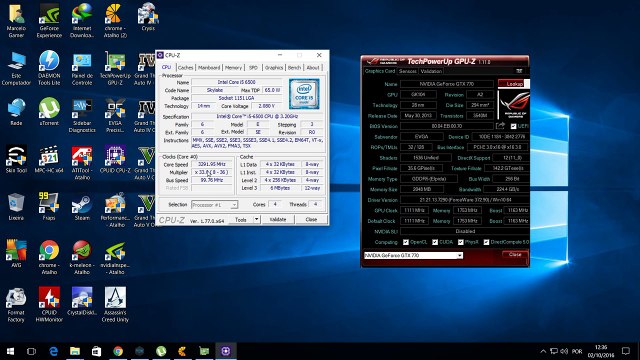Open nvidiaInspector desktop shortcut
The image size is (640, 360).
[x=115, y=257]
